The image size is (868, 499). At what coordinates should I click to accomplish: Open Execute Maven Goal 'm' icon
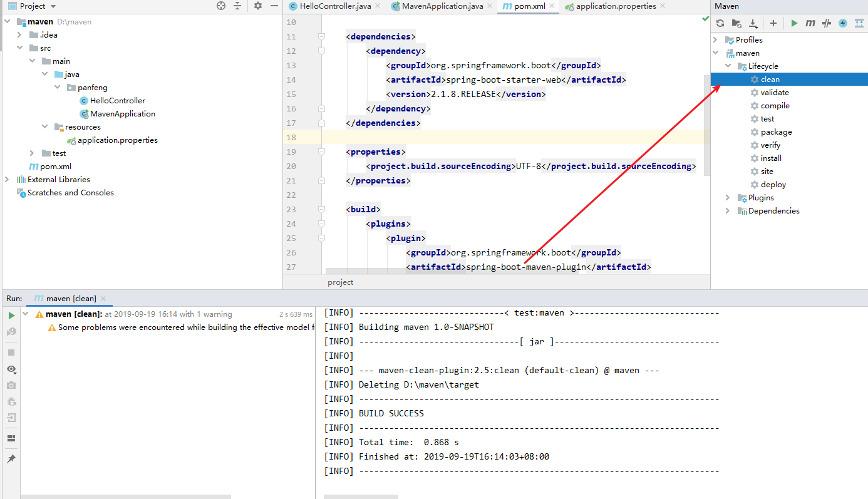click(810, 23)
